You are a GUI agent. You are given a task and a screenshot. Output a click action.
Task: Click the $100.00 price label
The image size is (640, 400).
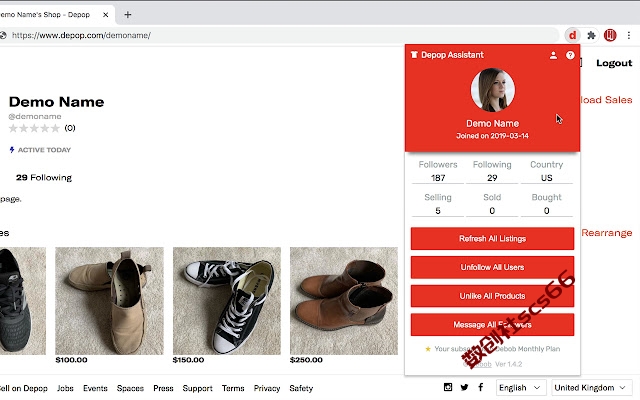pyautogui.click(x=71, y=360)
